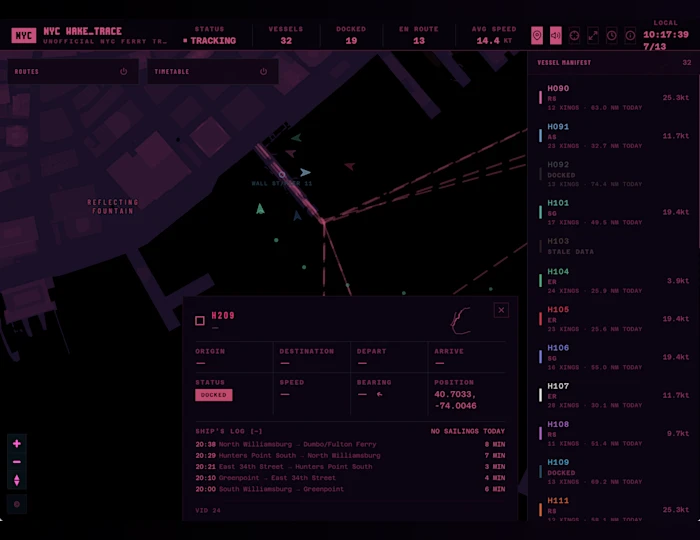Click the Reflecting Fountain map label

112,207
